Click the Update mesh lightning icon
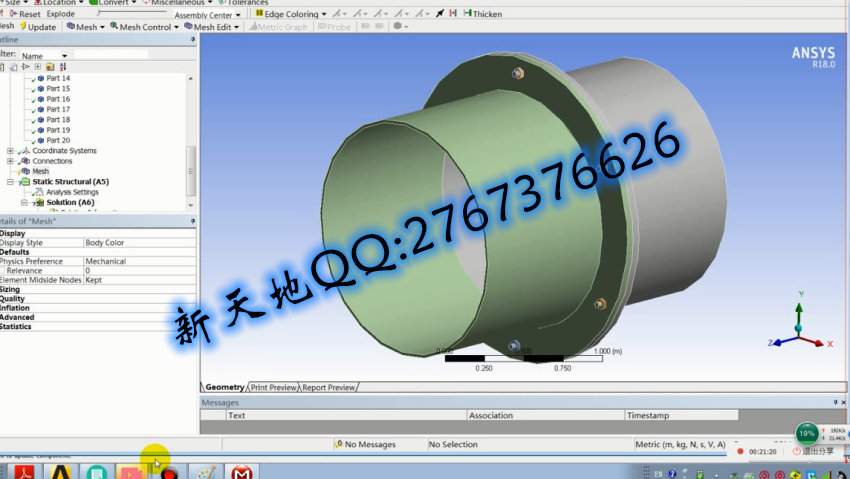Viewport: 850px width, 479px height. (22, 27)
